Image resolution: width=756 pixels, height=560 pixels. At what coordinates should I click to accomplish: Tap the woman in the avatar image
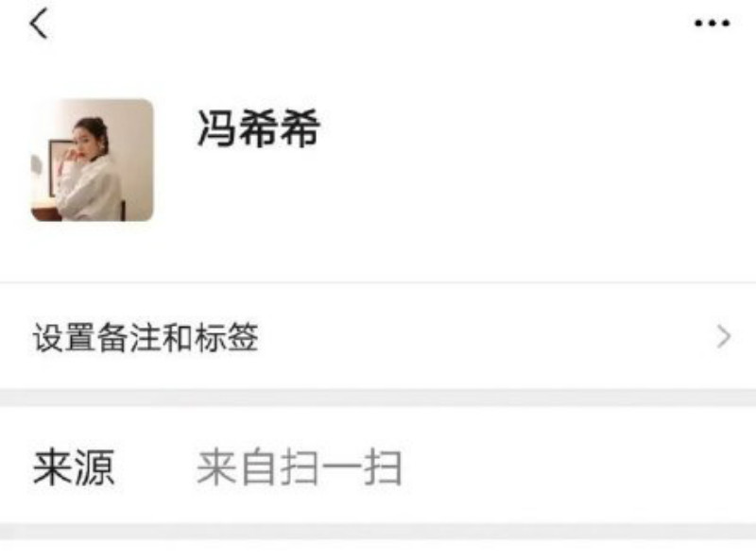point(89,169)
